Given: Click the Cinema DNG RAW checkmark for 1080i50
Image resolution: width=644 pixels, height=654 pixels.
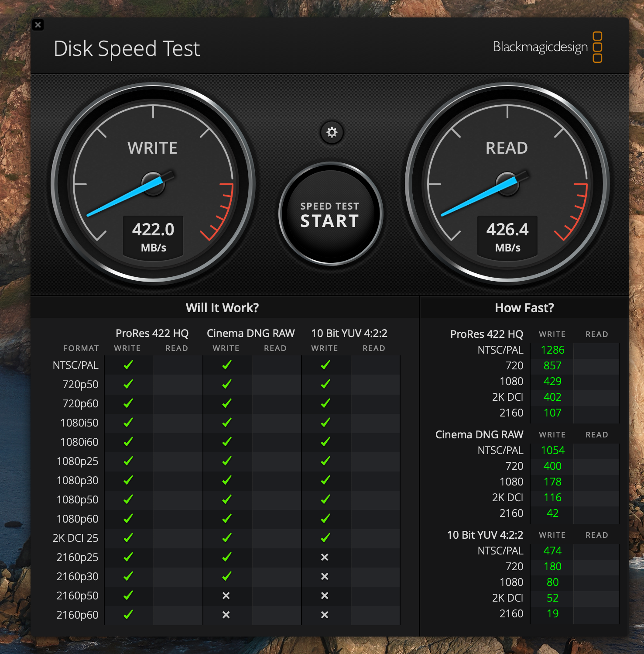Looking at the screenshot, I should (227, 423).
